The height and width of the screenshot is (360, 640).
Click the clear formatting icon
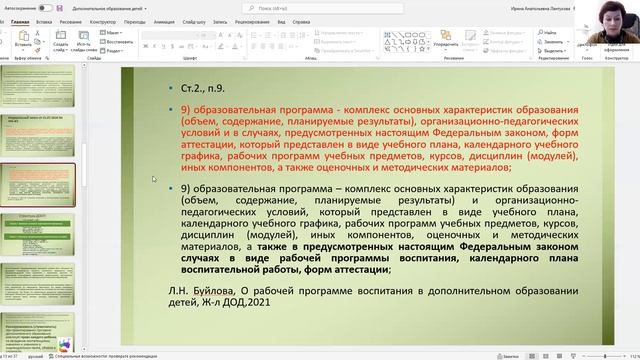click(x=240, y=36)
